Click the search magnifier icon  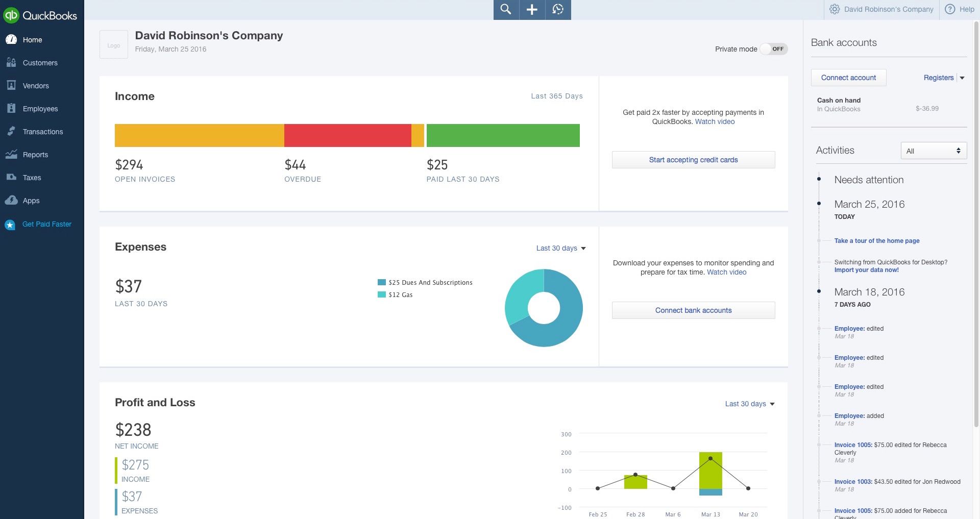506,10
